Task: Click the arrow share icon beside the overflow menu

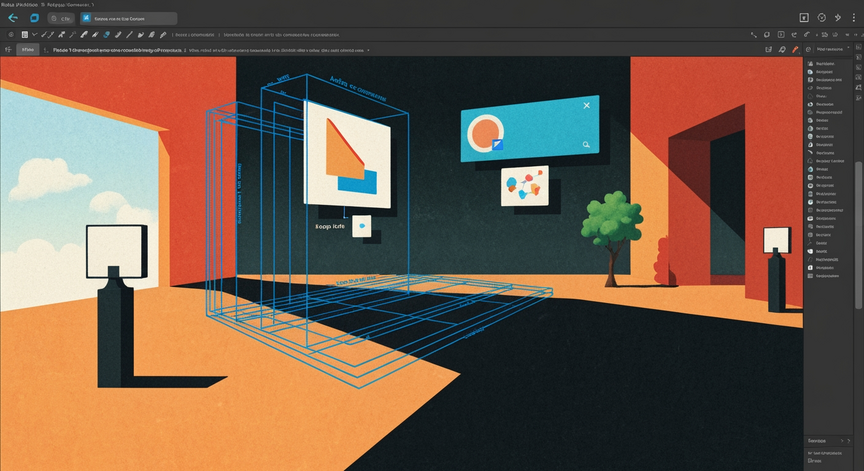Action: click(838, 18)
